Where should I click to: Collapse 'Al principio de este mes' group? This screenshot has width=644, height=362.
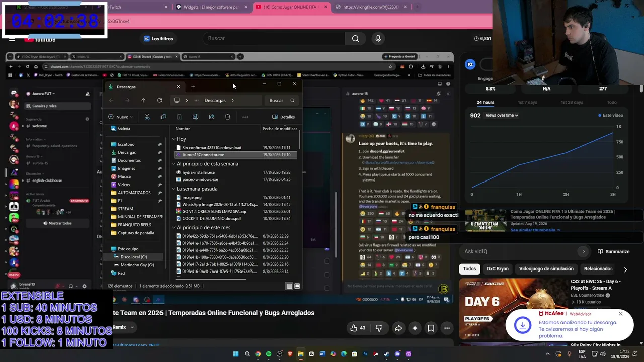pyautogui.click(x=174, y=227)
